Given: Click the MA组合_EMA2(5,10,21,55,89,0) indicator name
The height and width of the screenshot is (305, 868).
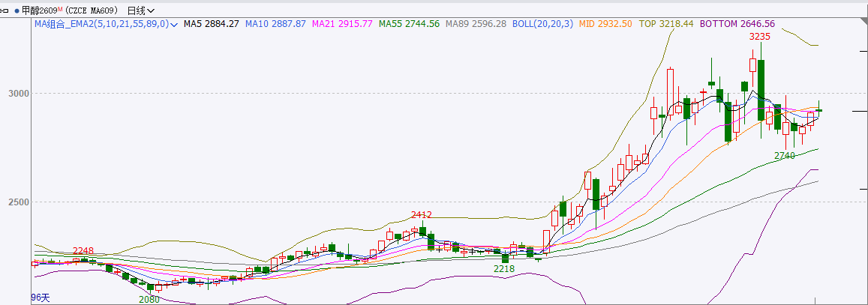Looking at the screenshot, I should pos(101,25).
